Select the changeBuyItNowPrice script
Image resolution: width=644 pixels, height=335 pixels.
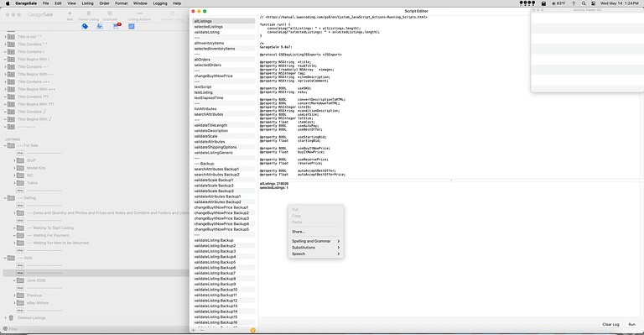pyautogui.click(x=223, y=76)
